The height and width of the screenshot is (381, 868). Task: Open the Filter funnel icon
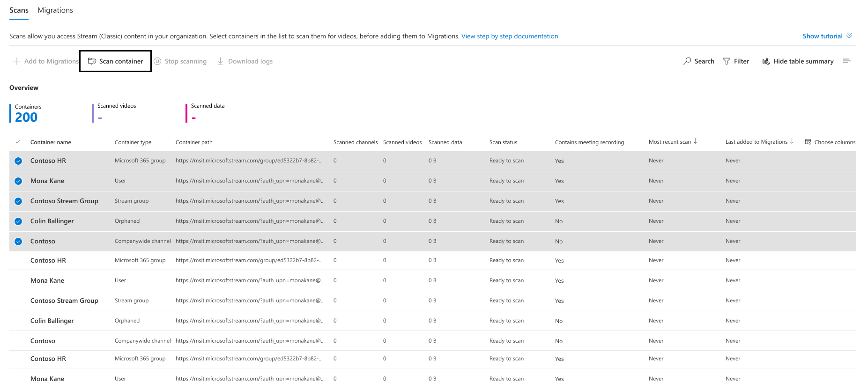727,61
